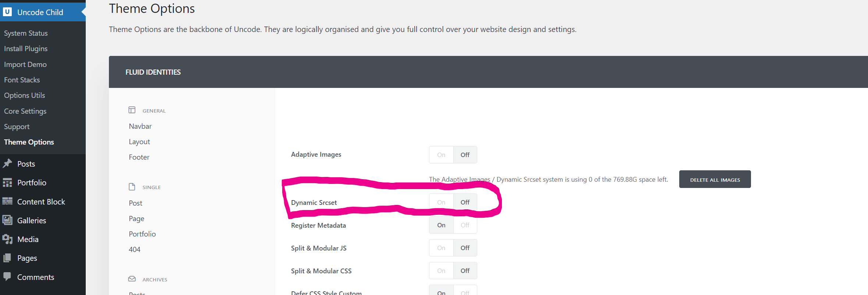Enable Defer CSS Style Custom On
The width and height of the screenshot is (868, 295).
click(441, 291)
